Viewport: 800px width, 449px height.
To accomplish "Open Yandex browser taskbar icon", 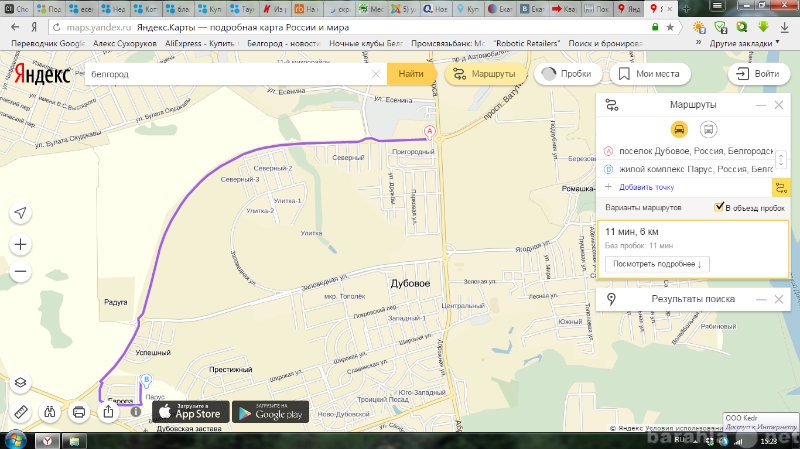I will (47, 440).
